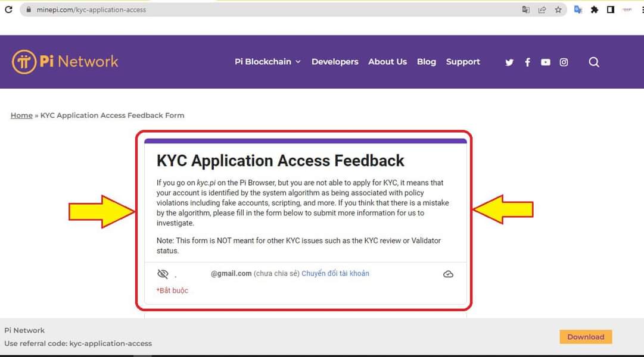The height and width of the screenshot is (357, 644).
Task: Open the Developers menu item
Action: click(x=335, y=61)
